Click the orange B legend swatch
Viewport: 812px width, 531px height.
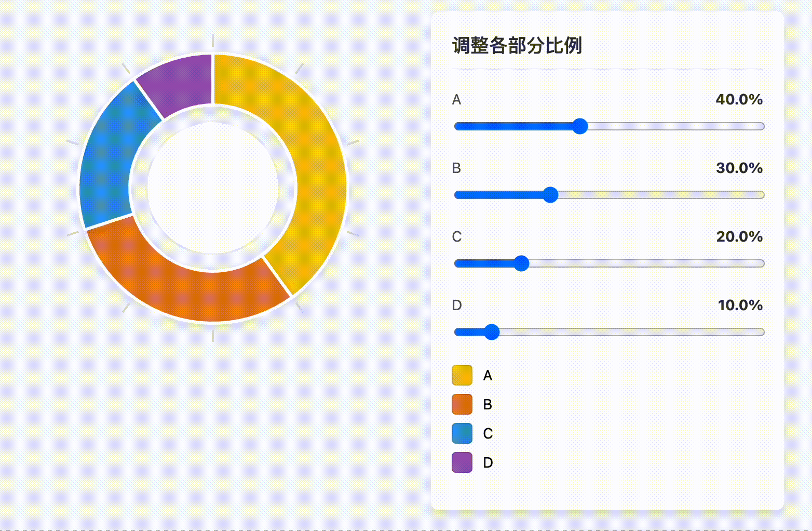(462, 404)
